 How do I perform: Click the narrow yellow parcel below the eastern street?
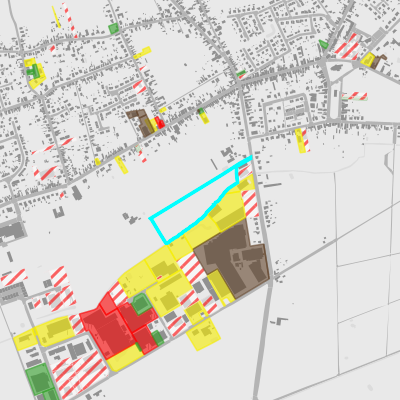(x=300, y=141)
